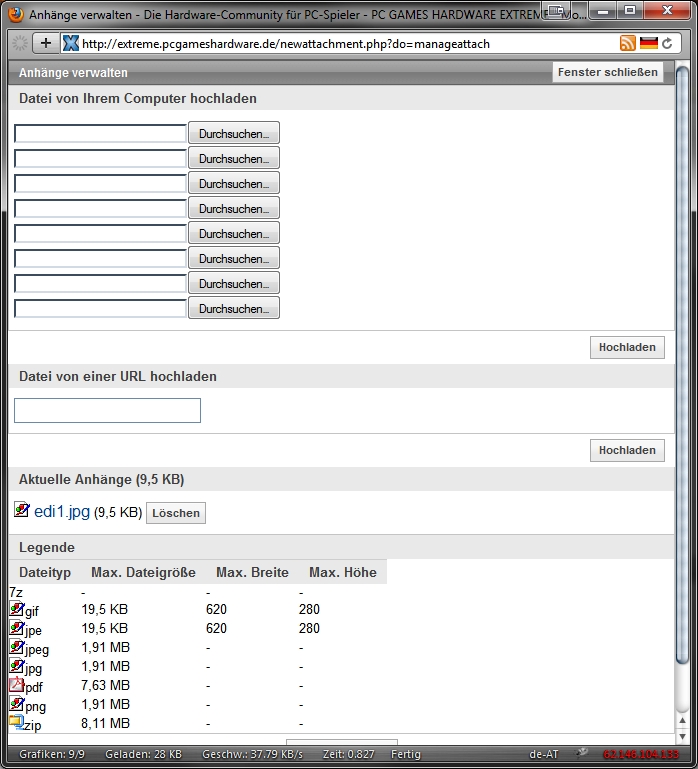Delete edi1.jpg with Löschen button

point(176,513)
